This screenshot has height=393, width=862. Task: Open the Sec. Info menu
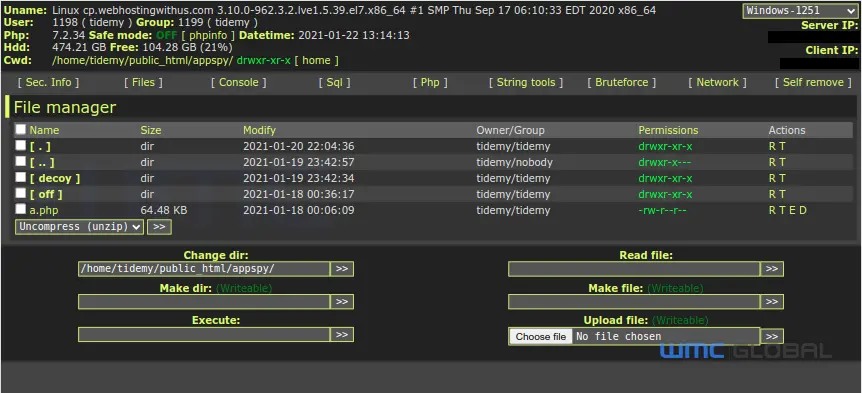[x=48, y=82]
